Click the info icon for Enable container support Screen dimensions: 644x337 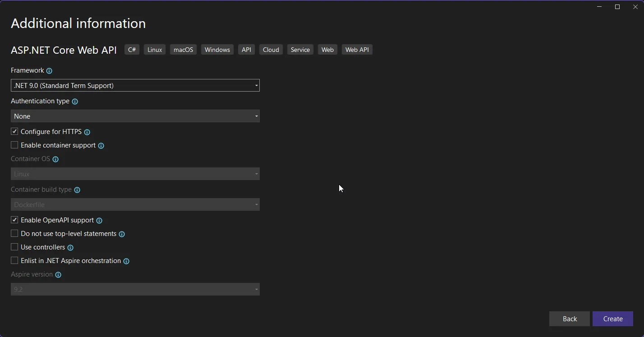(x=101, y=145)
